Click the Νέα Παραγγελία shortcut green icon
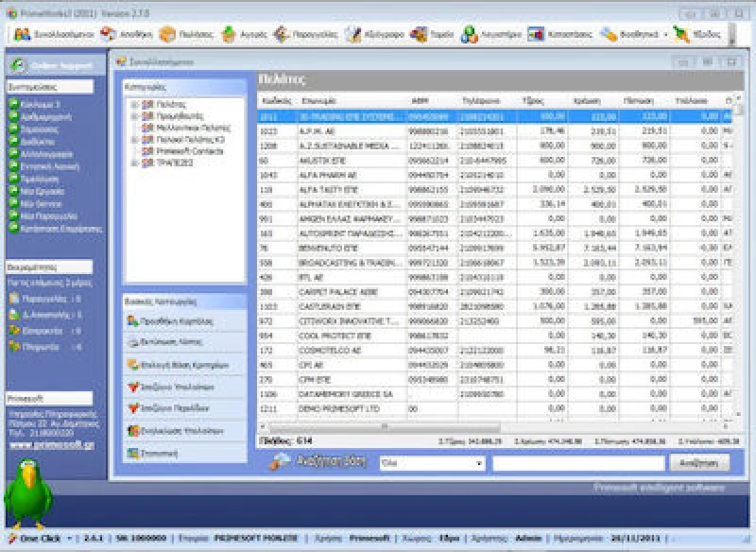 point(13,216)
